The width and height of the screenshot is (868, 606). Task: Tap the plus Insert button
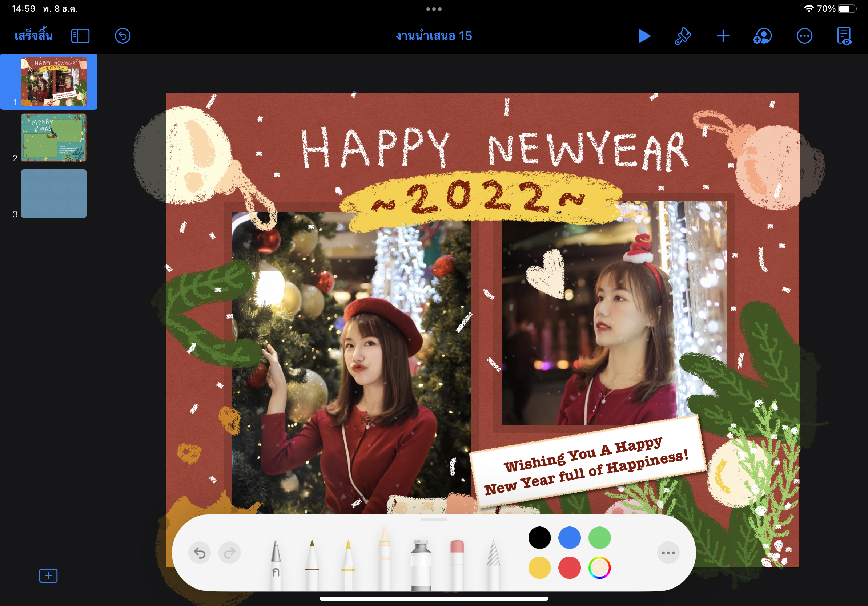click(723, 36)
